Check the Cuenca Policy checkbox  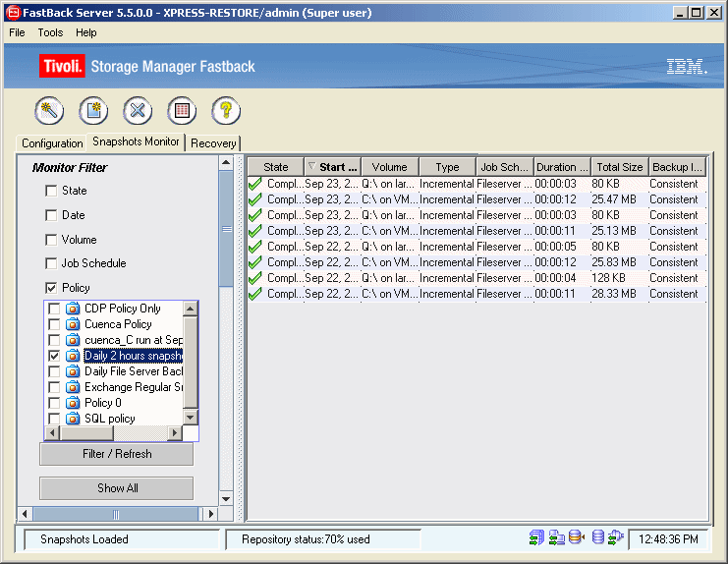[54, 324]
